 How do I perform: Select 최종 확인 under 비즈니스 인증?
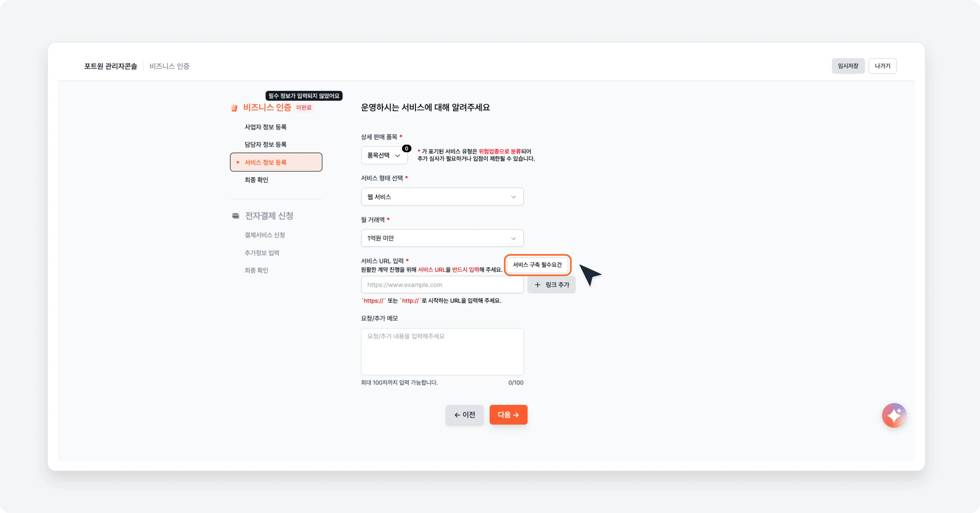coord(256,180)
